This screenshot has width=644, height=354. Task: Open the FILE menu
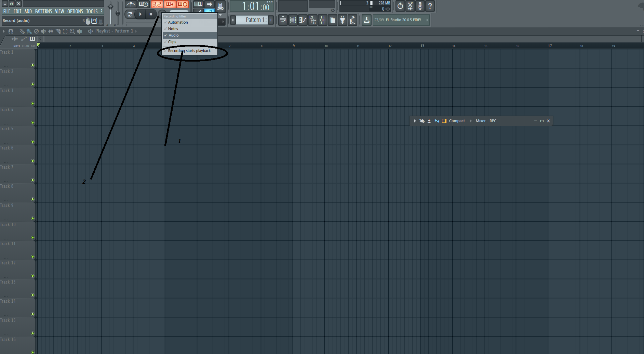pos(7,11)
